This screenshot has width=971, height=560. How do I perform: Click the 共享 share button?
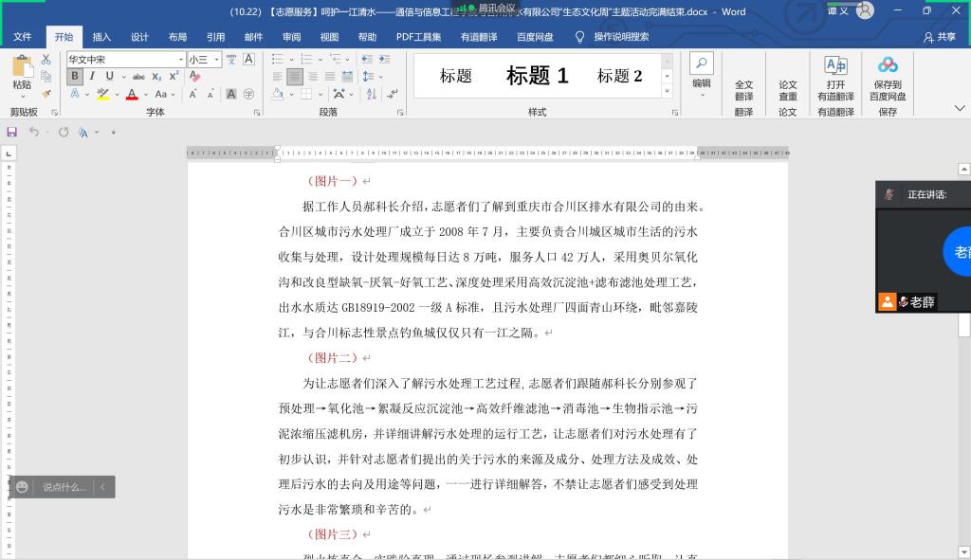point(939,37)
